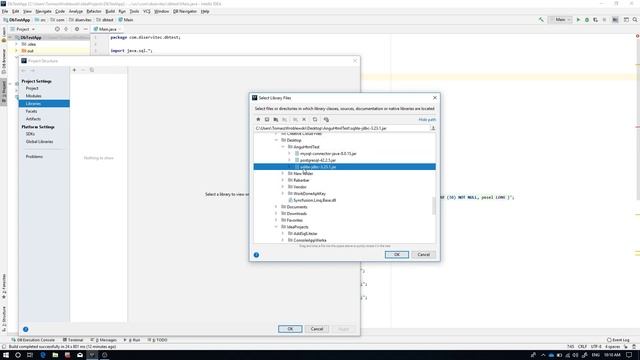Click the locate/scroll from source icon in Project panel

[x=57, y=29]
